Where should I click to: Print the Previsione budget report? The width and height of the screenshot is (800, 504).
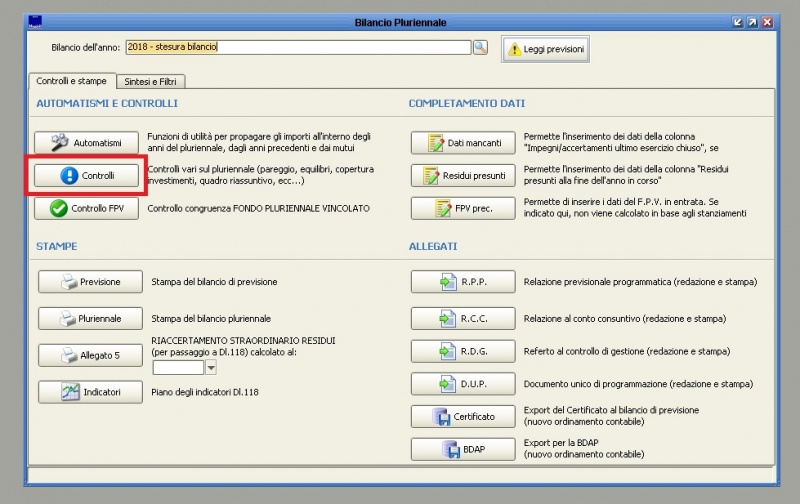pos(91,282)
